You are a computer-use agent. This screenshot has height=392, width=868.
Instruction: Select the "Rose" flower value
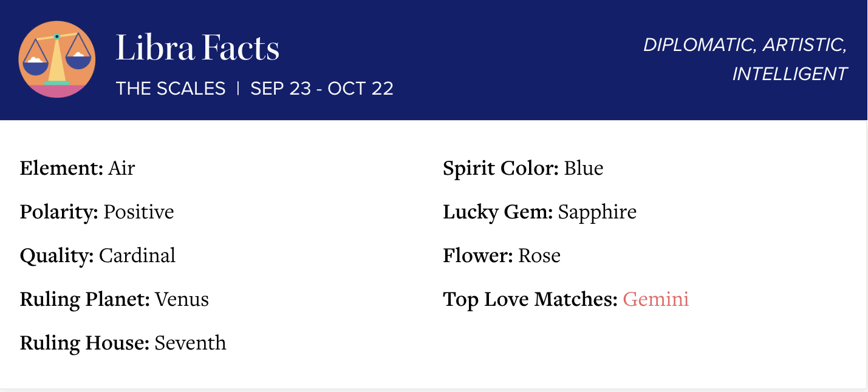pyautogui.click(x=539, y=255)
